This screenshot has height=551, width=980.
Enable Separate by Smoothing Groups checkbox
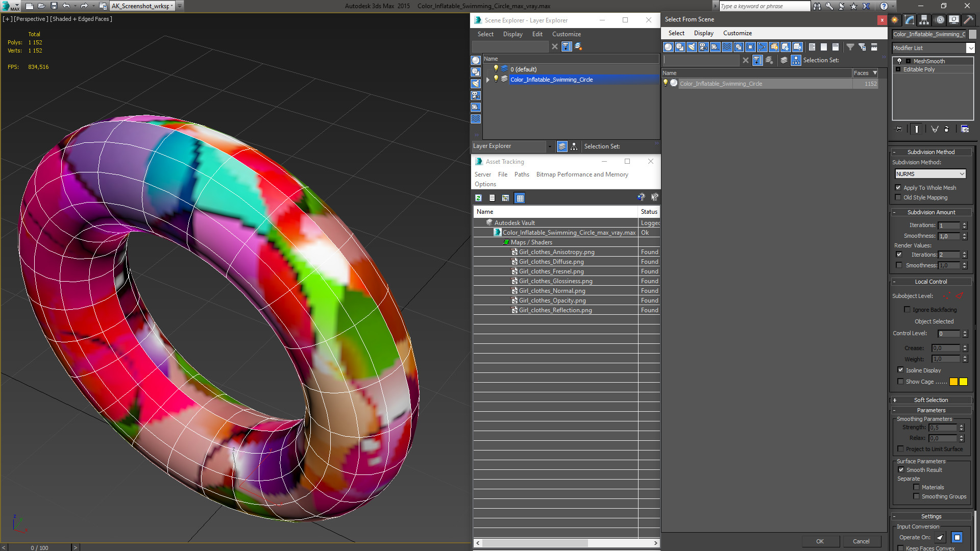916,496
